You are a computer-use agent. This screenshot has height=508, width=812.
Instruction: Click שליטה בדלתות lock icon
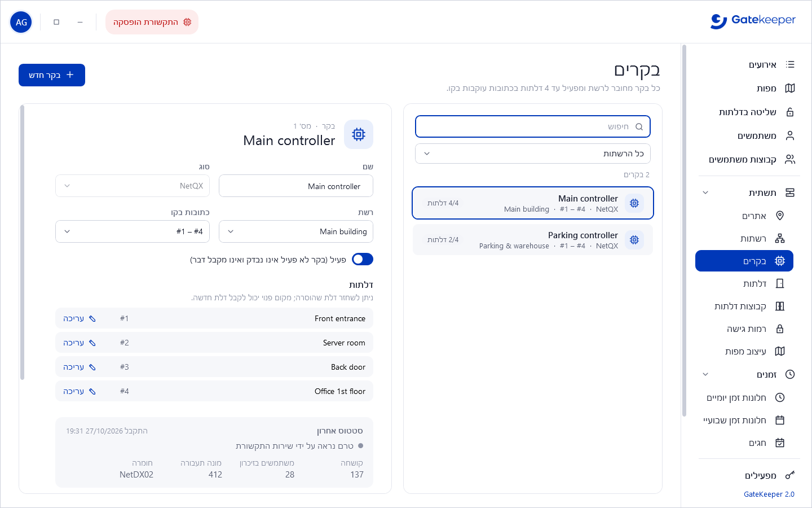(x=790, y=112)
